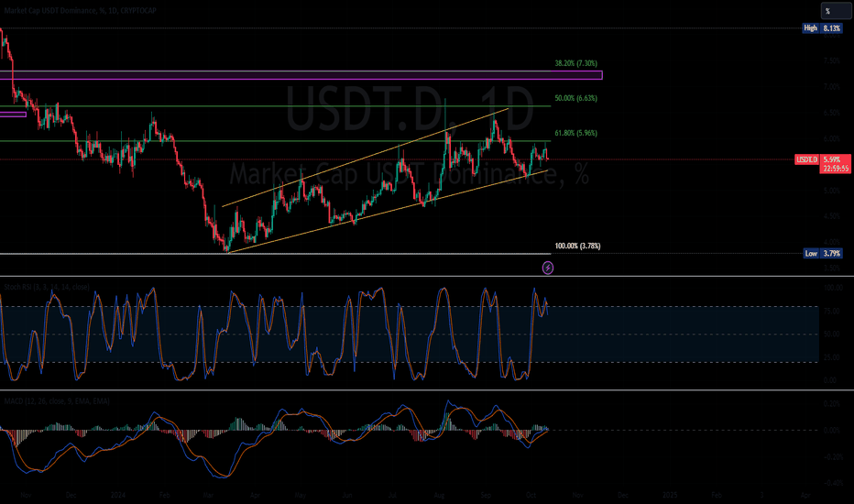Open the Stoch RSI indicator legend
Screen dimensions: 854x504
(x=47, y=287)
